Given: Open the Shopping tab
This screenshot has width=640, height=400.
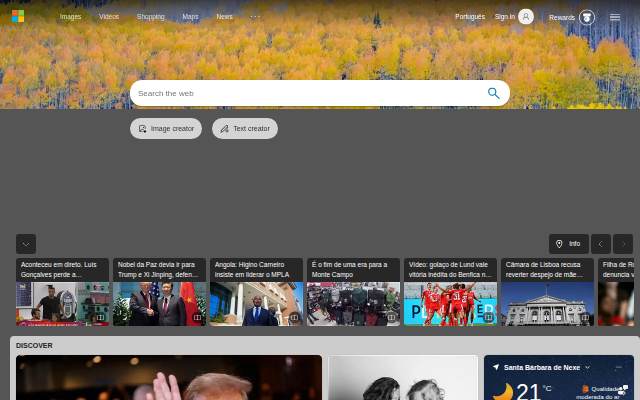Looking at the screenshot, I should click(x=151, y=17).
